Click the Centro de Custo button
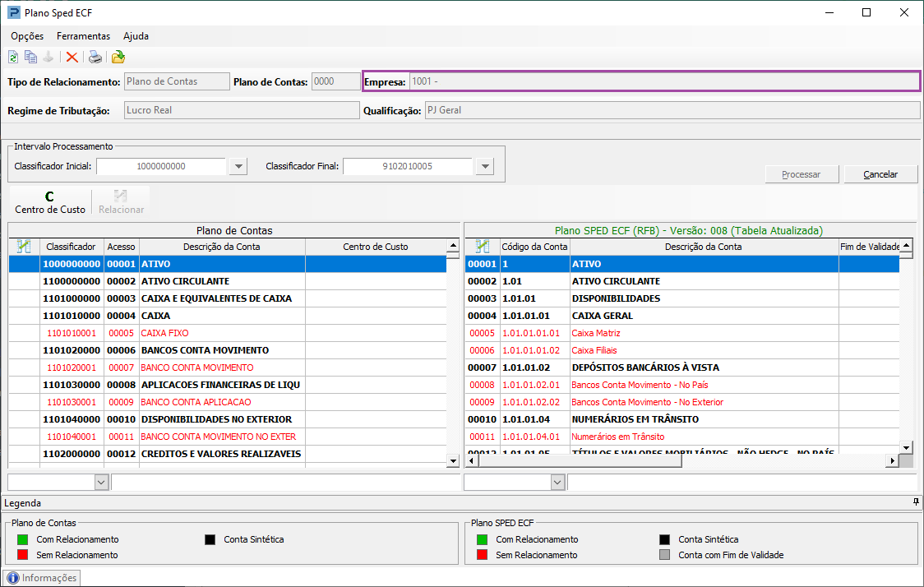Image resolution: width=924 pixels, height=587 pixels. pos(50,202)
